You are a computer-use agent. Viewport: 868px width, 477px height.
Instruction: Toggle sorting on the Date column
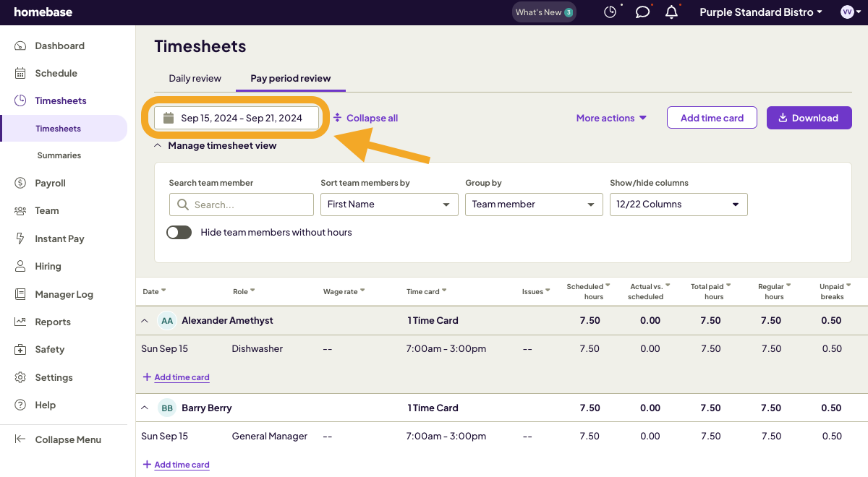click(154, 291)
